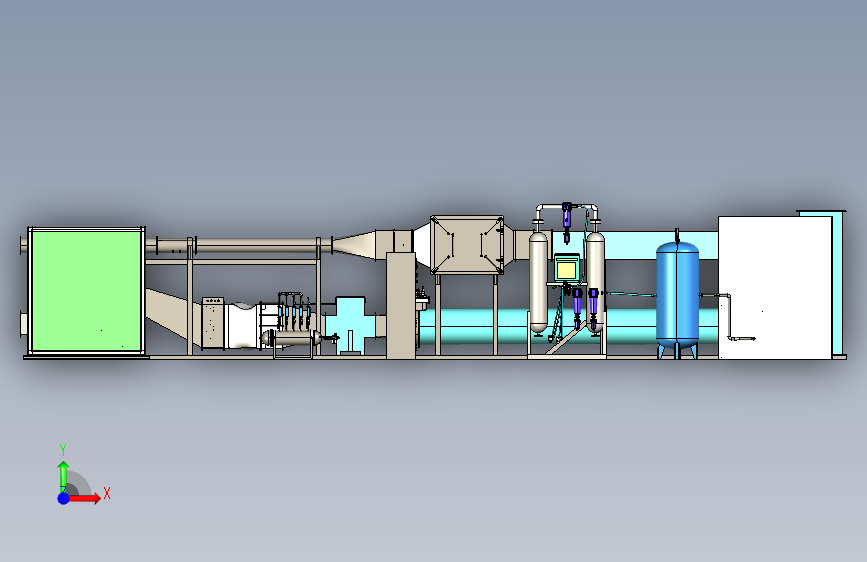Select the small horizontal gray tank

click(291, 337)
